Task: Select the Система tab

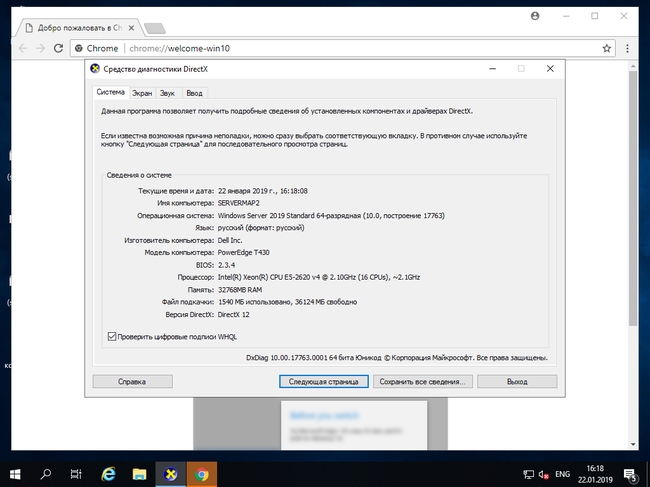Action: click(x=111, y=92)
